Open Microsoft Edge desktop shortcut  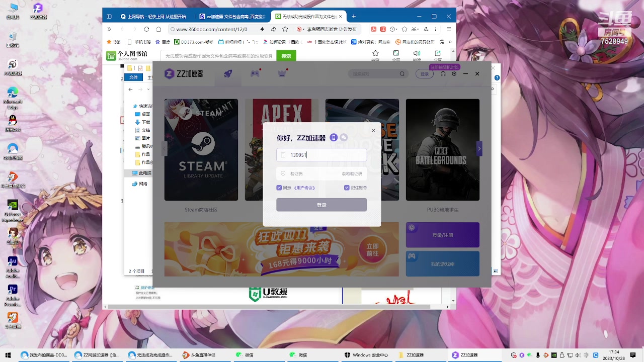(13, 98)
